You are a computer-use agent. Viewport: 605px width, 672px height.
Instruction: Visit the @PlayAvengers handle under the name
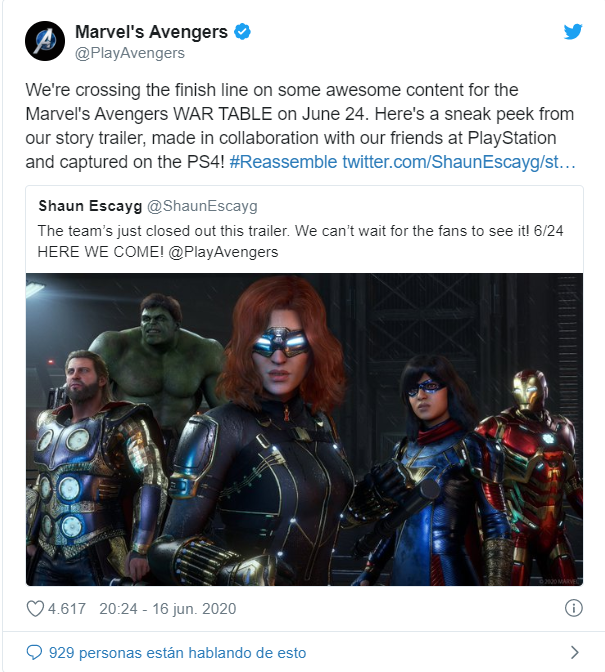tap(130, 53)
